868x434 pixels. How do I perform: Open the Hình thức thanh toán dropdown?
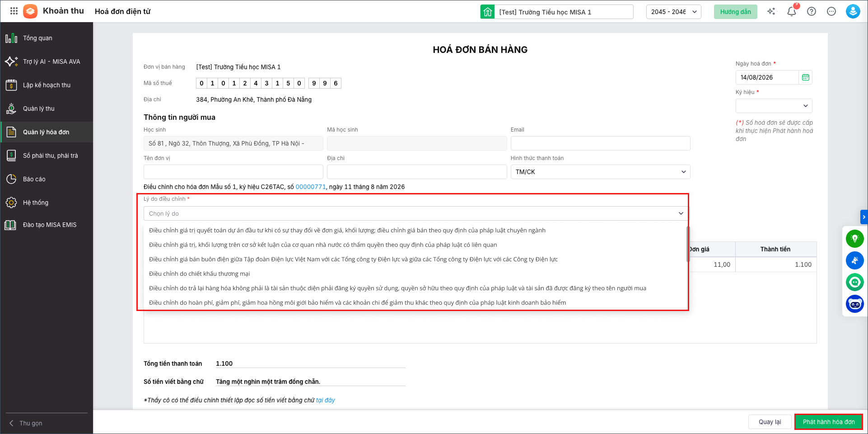[x=600, y=172]
